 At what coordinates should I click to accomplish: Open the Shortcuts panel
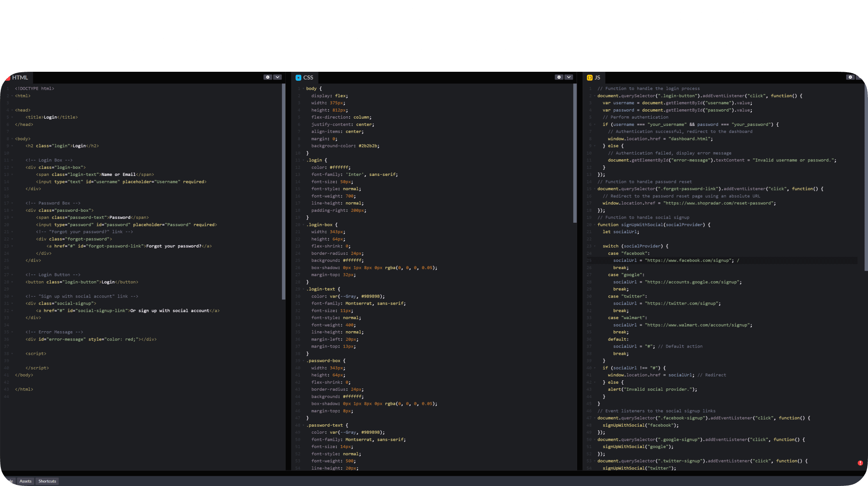[x=47, y=481]
